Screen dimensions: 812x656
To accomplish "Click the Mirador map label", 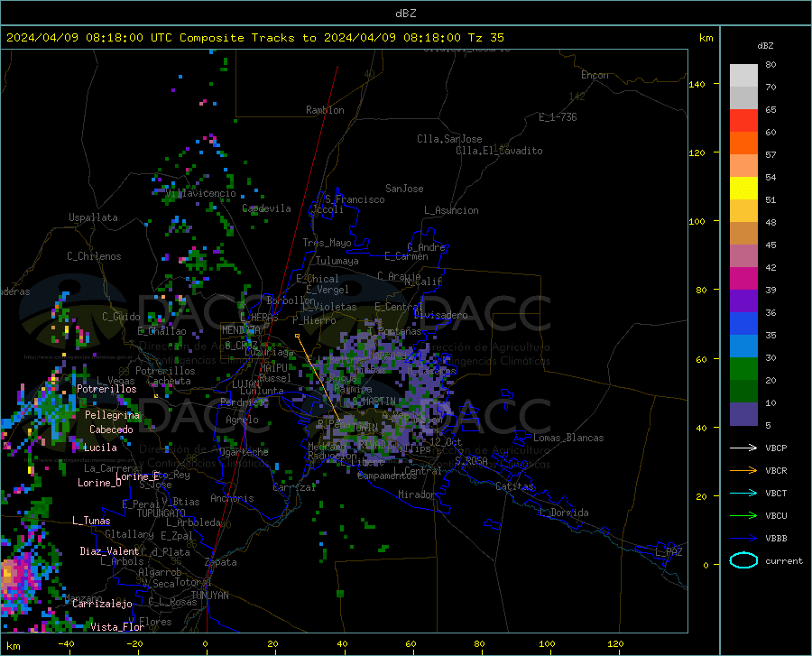I will pos(418,494).
